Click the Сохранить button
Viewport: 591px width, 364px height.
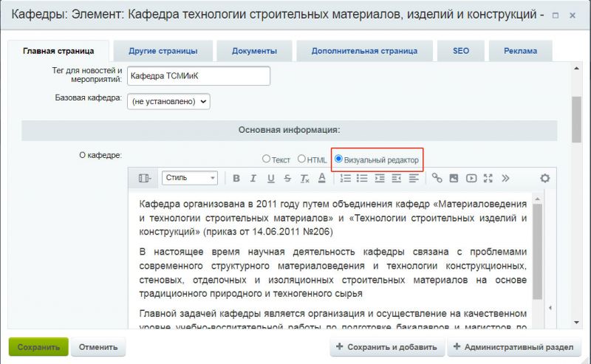coord(38,347)
